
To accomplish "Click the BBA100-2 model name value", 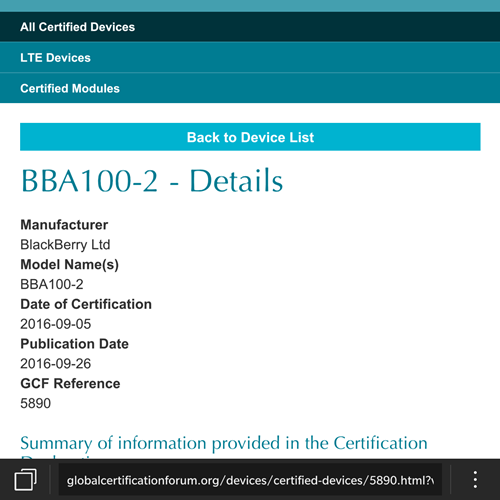I will tap(52, 284).
